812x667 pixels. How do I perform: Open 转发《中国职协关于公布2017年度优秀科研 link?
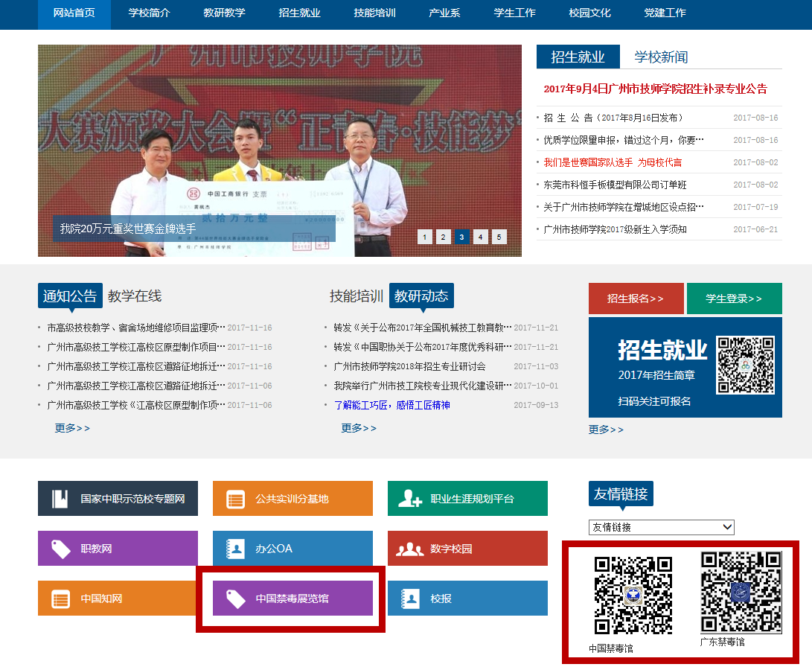click(423, 347)
